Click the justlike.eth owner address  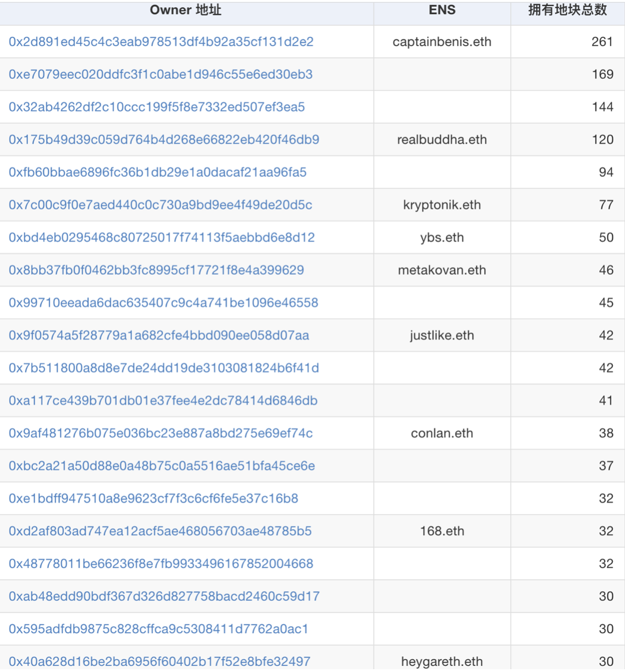coord(158,335)
